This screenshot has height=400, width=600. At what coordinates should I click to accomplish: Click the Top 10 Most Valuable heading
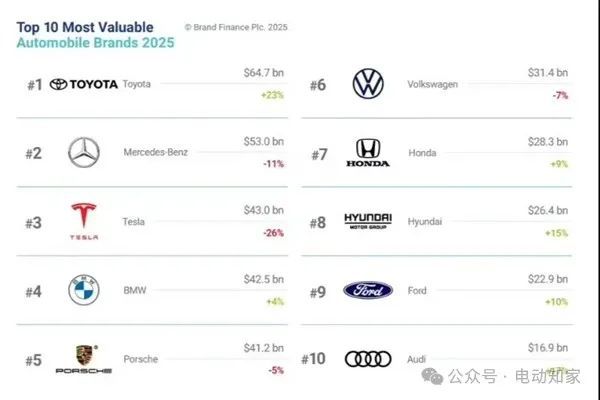(85, 27)
